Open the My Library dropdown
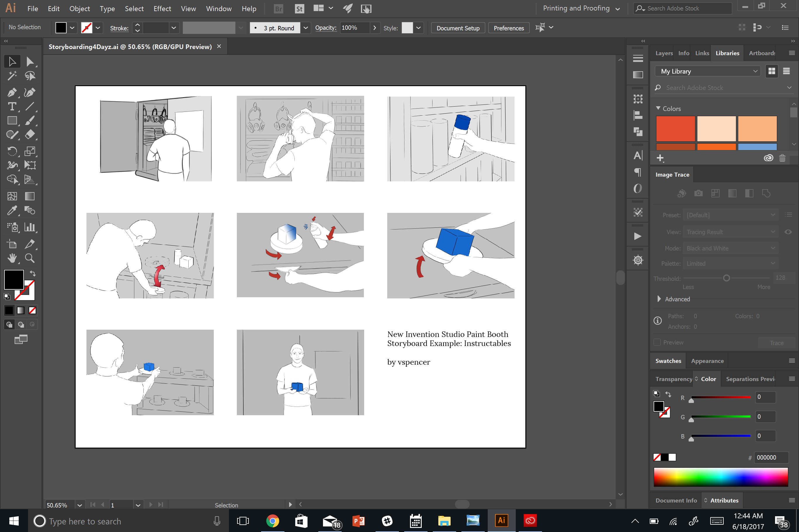799x532 pixels. point(708,71)
